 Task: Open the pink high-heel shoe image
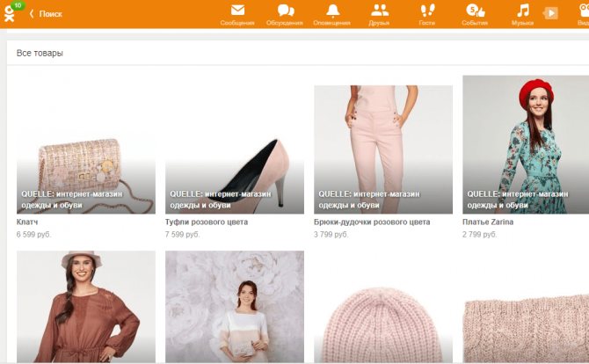(x=235, y=144)
